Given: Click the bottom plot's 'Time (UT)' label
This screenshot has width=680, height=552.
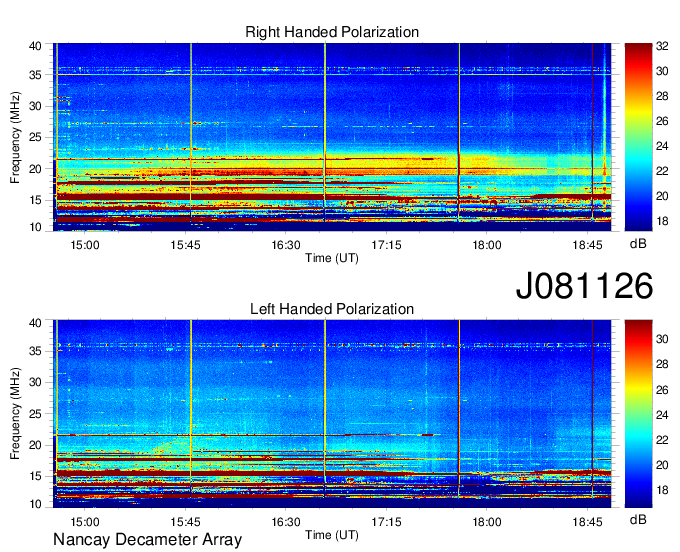Looking at the screenshot, I should click(x=332, y=535).
